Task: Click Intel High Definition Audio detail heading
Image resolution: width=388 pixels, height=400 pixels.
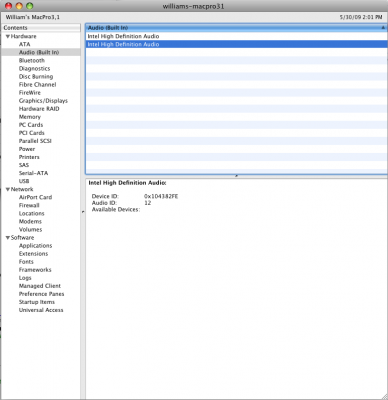Action: pos(127,183)
